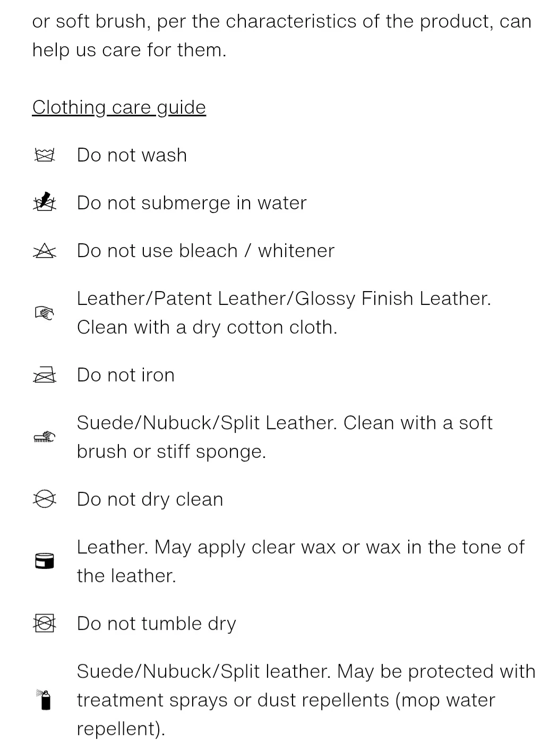Click the 'Do not use bleach / whitener' text
This screenshot has width=558, height=756.
coord(205,251)
